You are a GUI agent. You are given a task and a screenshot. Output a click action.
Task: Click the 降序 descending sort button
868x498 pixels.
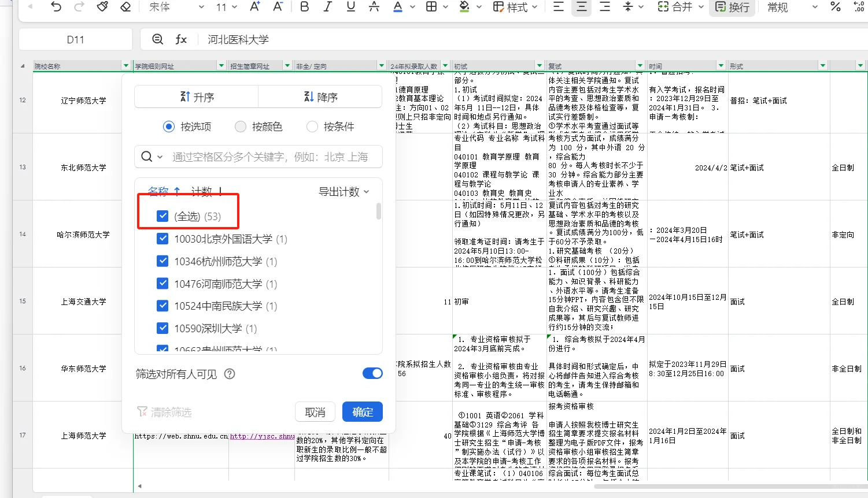point(320,96)
